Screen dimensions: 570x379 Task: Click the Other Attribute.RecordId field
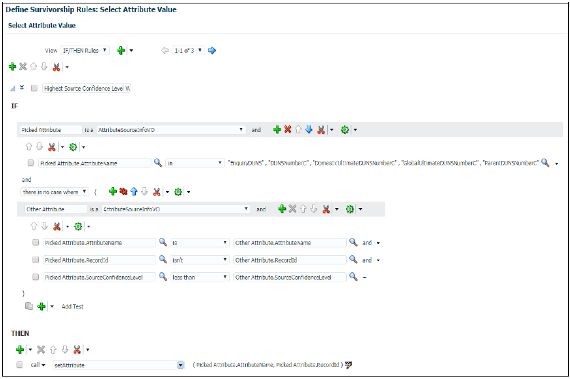coord(289,260)
